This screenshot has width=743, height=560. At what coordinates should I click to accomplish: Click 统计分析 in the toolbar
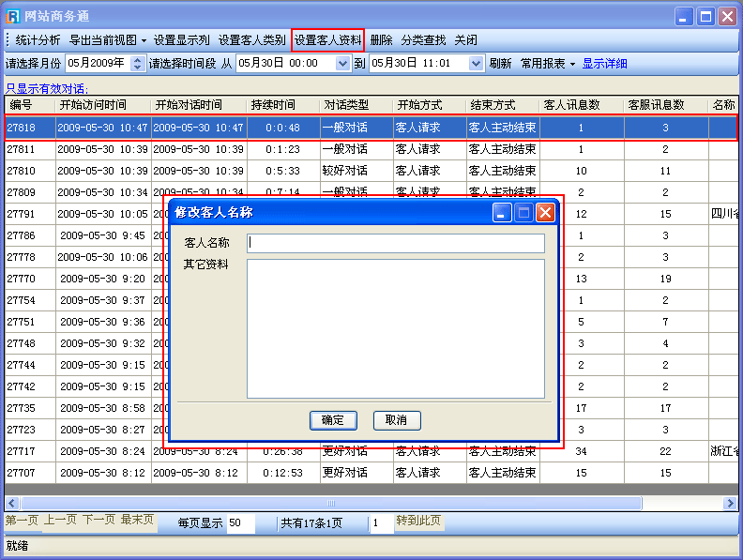click(38, 40)
